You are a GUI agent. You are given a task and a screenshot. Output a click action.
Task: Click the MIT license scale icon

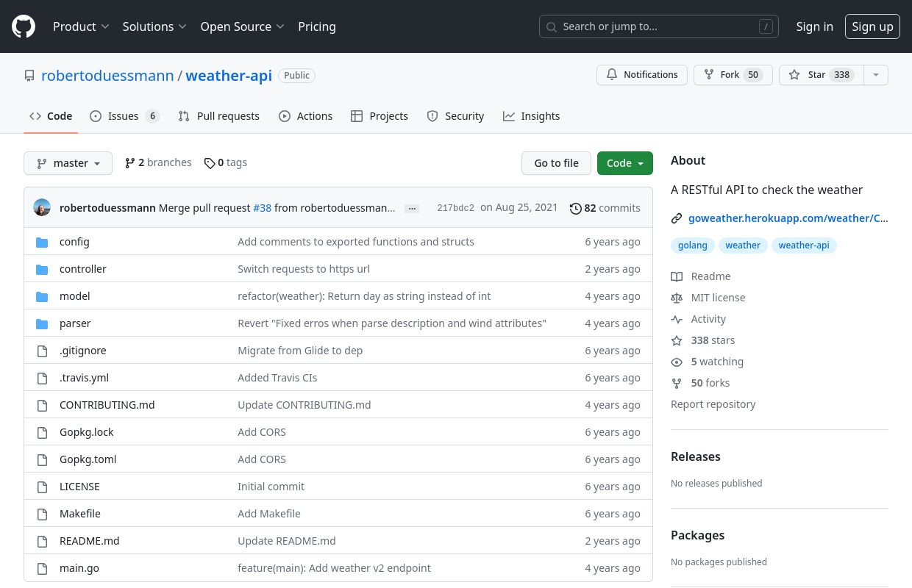coord(677,298)
